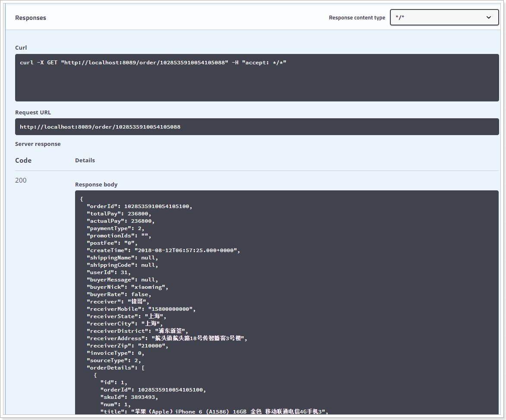Viewport: 506px width, 420px height.
Task: Click the nested "orderId" line under orderDetails
Action: click(153, 390)
